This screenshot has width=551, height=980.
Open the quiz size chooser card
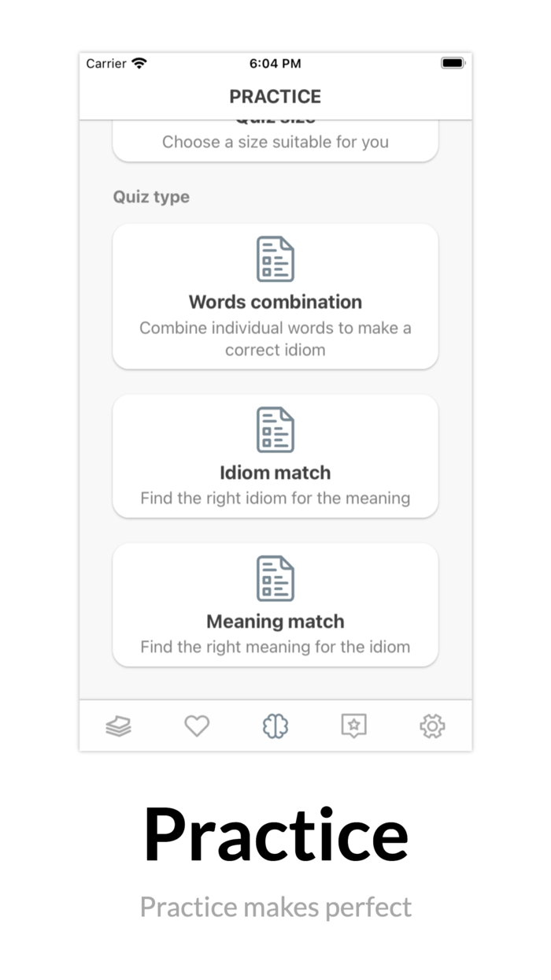tap(275, 142)
